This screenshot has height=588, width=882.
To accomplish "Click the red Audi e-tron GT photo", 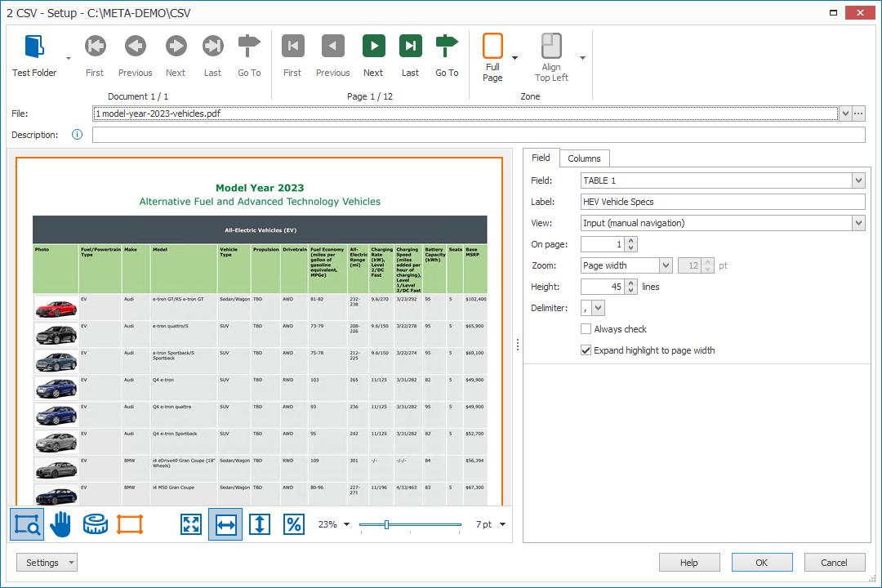I will (56, 308).
